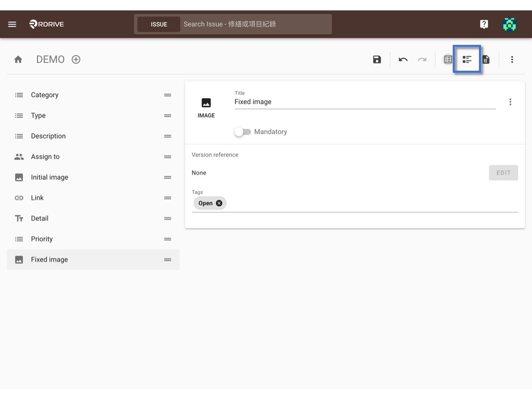Select the Fixed image field row
Image resolution: width=532 pixels, height=399 pixels.
pyautogui.click(x=94, y=260)
